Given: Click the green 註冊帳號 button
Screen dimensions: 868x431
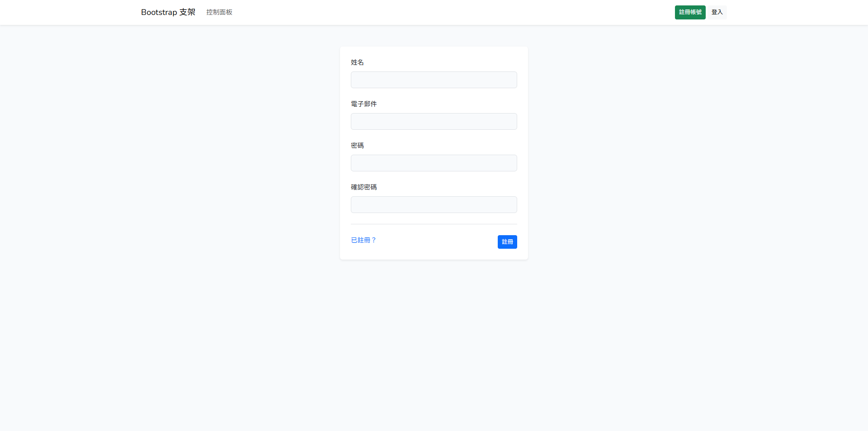Looking at the screenshot, I should [690, 12].
